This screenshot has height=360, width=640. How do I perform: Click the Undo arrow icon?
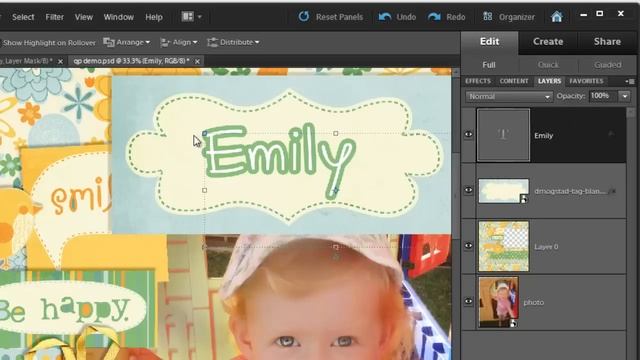coord(384,17)
